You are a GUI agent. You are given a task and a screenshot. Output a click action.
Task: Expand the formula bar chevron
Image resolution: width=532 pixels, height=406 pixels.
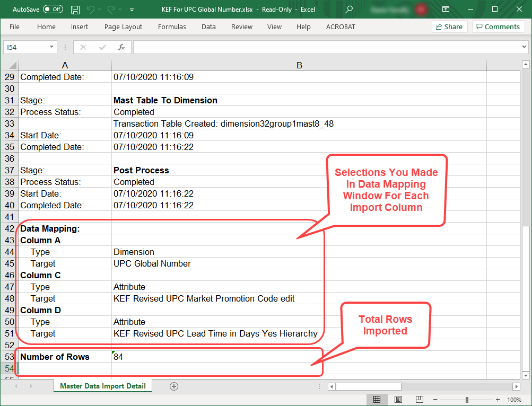[x=524, y=47]
